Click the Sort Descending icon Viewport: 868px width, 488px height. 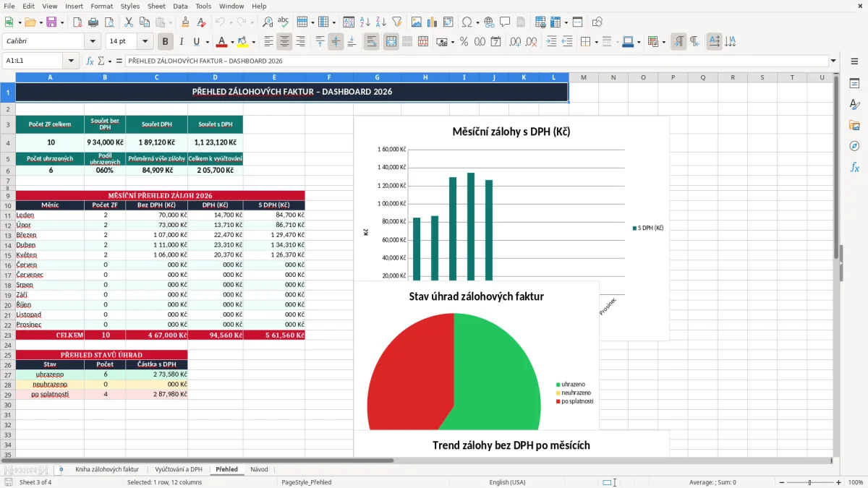381,22
